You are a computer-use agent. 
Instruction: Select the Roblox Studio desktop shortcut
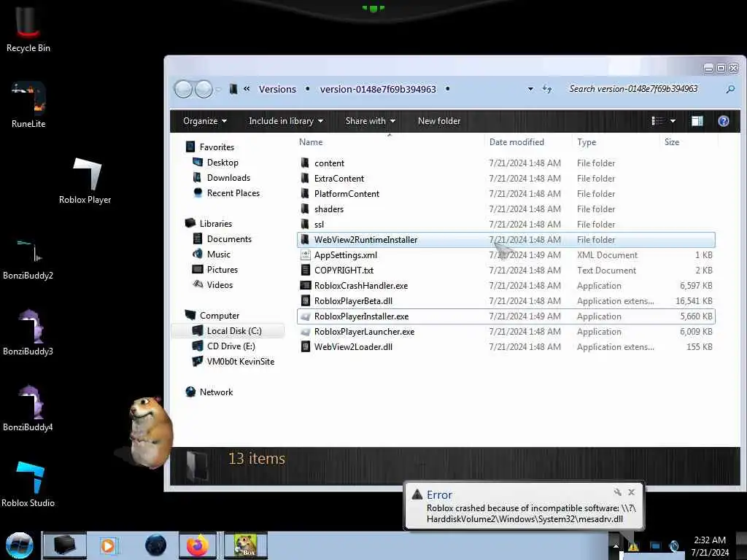pos(28,484)
